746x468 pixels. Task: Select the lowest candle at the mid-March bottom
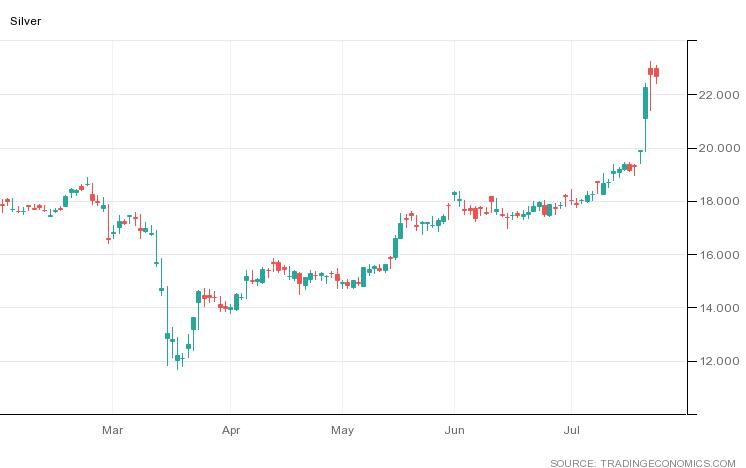coord(178,358)
